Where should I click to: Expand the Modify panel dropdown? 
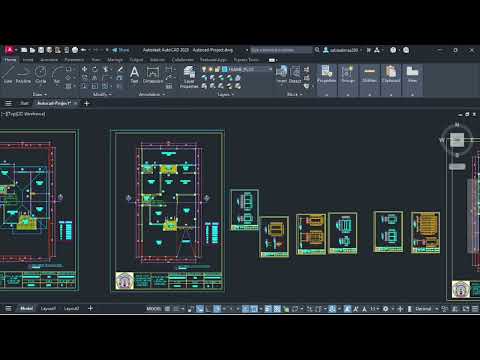(x=102, y=94)
